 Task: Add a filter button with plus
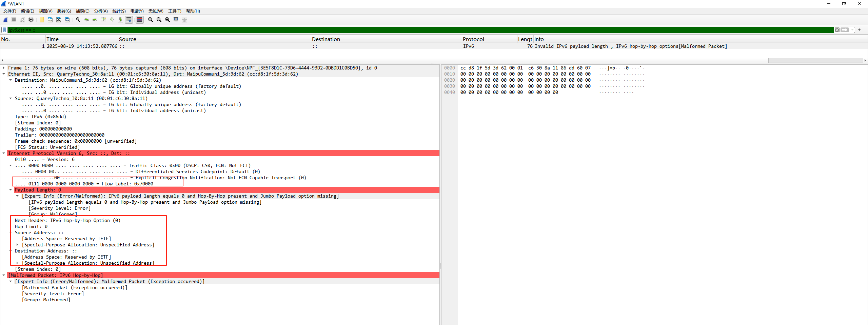(859, 30)
